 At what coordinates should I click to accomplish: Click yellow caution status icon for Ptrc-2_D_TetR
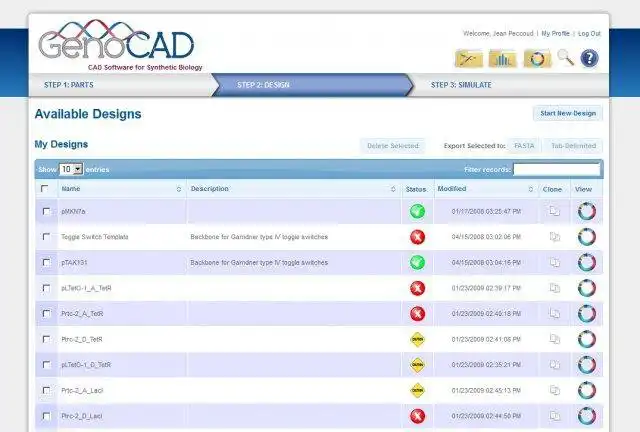417,339
